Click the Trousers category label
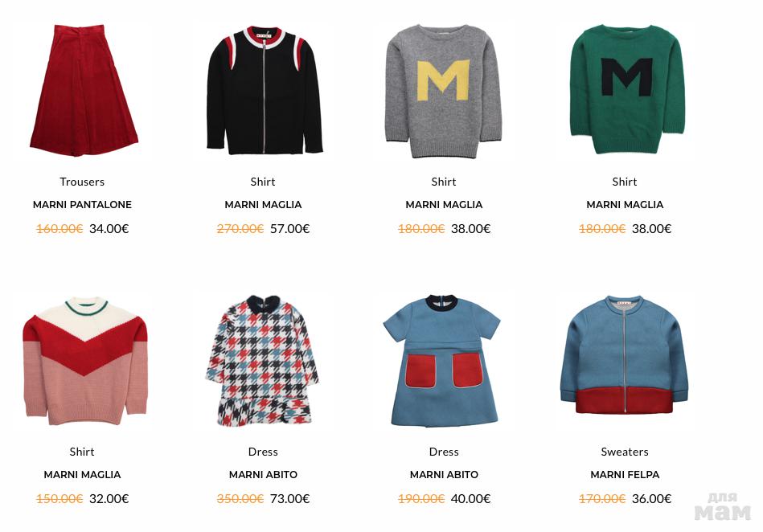The width and height of the screenshot is (763, 532). [x=82, y=182]
